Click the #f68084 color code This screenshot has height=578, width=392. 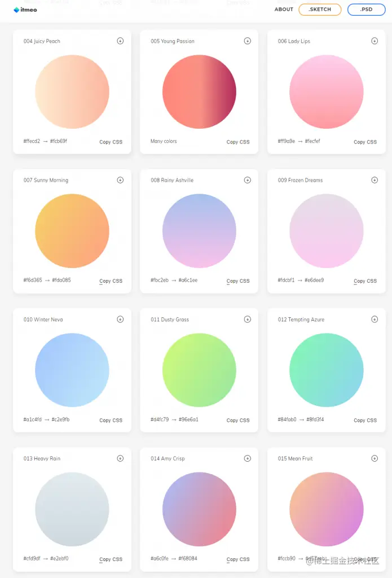click(188, 558)
